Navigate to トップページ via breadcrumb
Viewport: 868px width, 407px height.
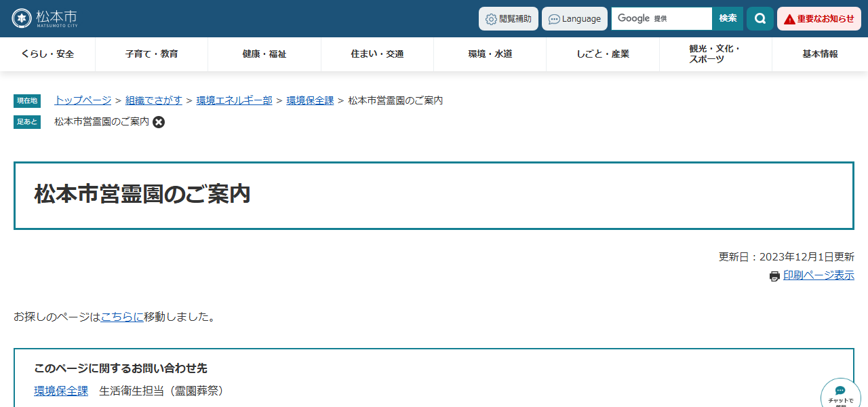point(82,100)
